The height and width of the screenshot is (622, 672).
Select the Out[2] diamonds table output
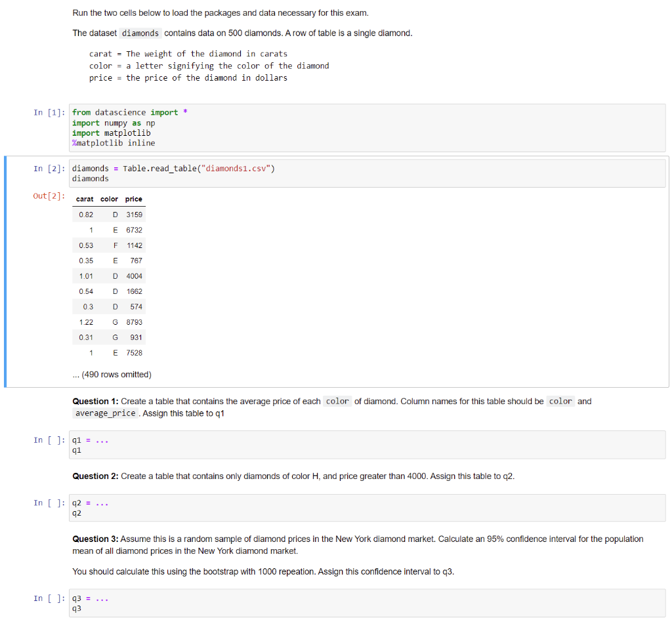tap(109, 282)
